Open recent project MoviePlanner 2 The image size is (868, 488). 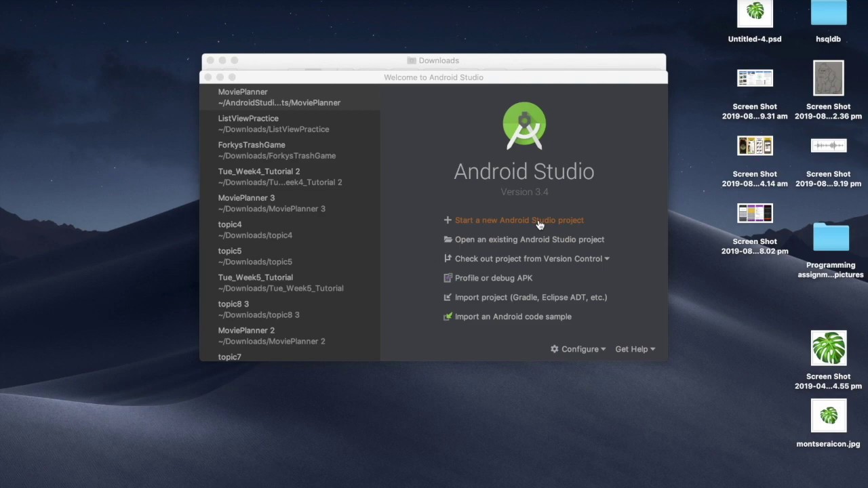coord(290,335)
